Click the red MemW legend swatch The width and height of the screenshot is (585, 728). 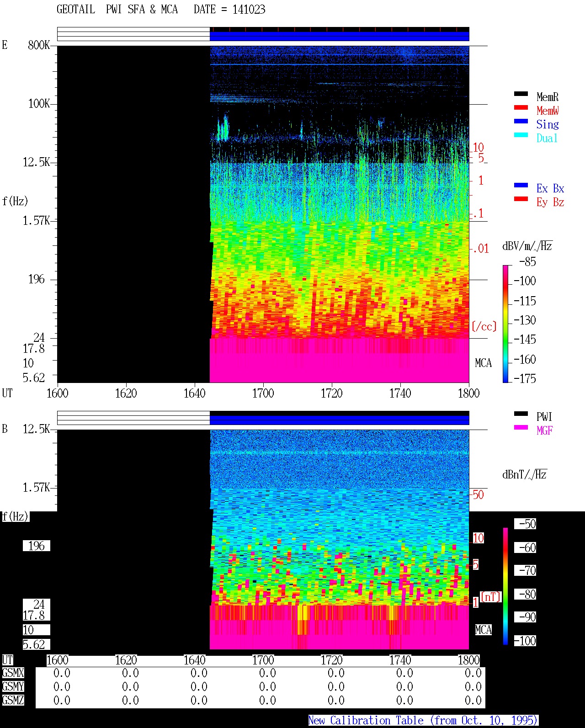point(521,107)
